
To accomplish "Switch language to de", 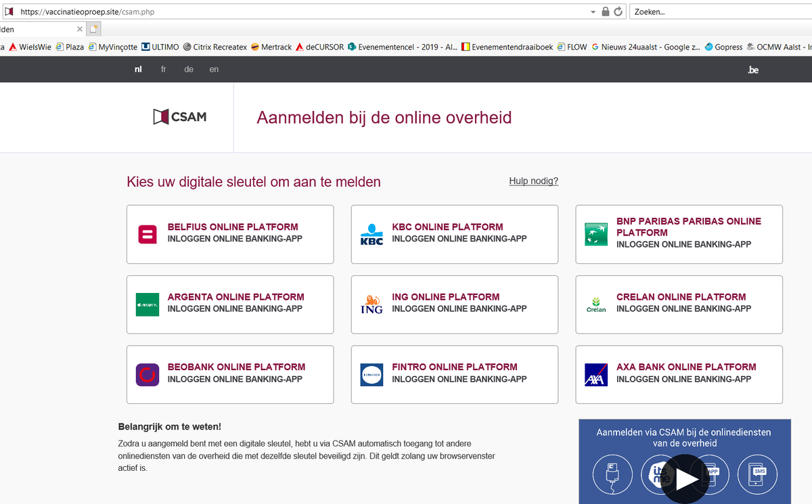I will [x=189, y=70].
